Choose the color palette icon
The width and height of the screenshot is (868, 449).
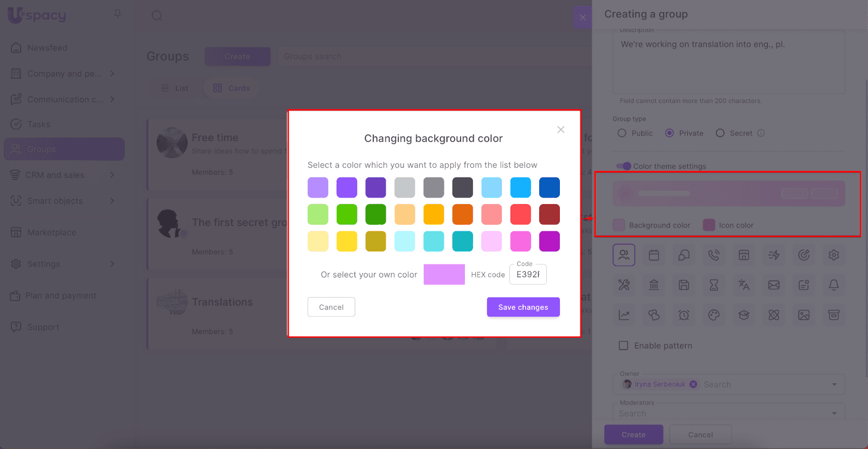[714, 315]
